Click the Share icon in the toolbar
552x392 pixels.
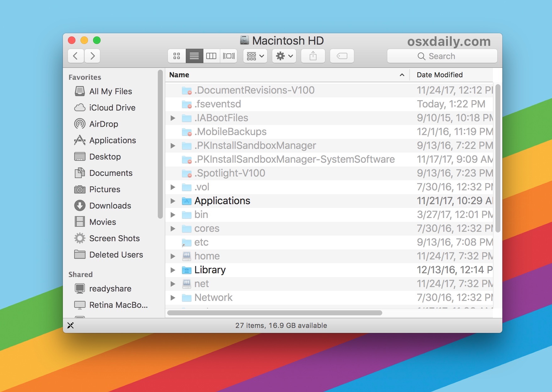coord(313,56)
